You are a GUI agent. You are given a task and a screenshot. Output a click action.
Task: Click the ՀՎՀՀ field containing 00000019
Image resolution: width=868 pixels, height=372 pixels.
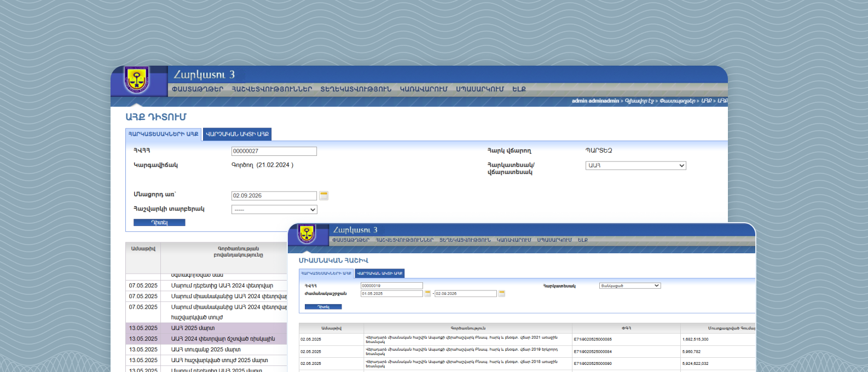click(392, 286)
